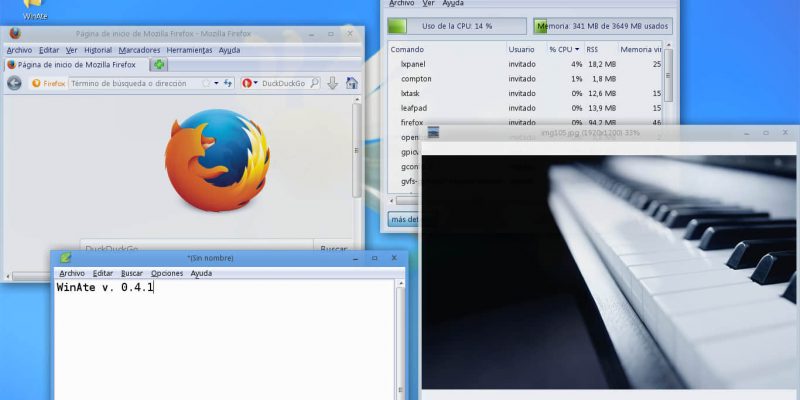Click the Leafpad vertical scrollbar up arrow
This screenshot has height=400, width=800.
[401, 284]
